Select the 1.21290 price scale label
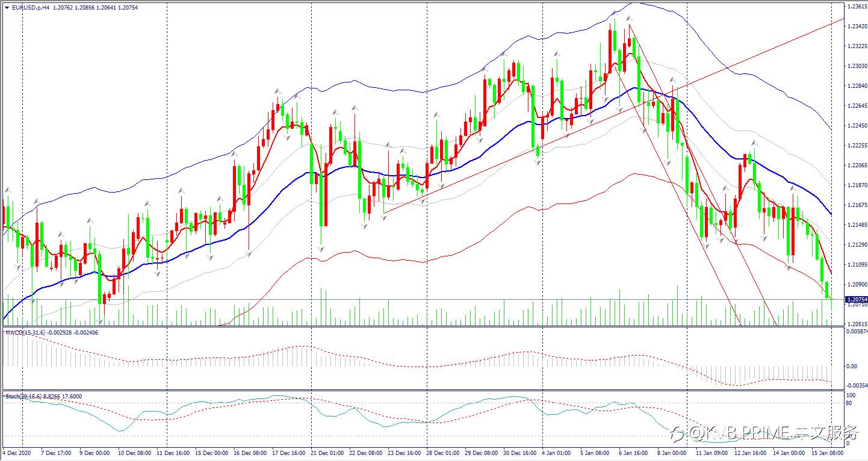The width and height of the screenshot is (868, 461). point(857,245)
